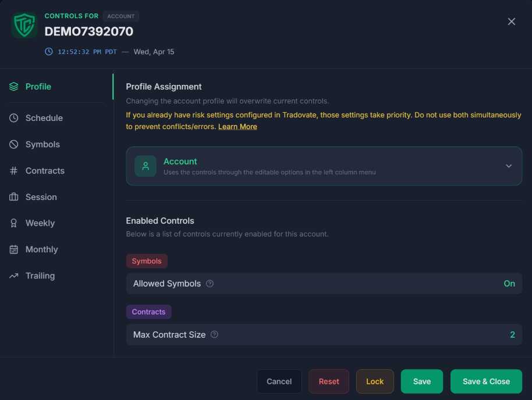Screen dimensions: 532x400
Task: Click the purple Contracts badge
Action: (148, 312)
